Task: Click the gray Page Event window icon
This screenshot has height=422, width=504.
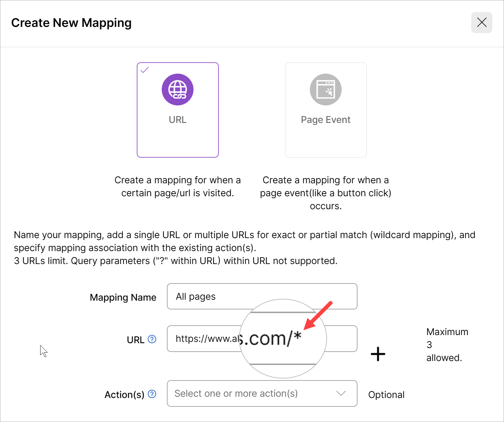Action: pos(325,90)
